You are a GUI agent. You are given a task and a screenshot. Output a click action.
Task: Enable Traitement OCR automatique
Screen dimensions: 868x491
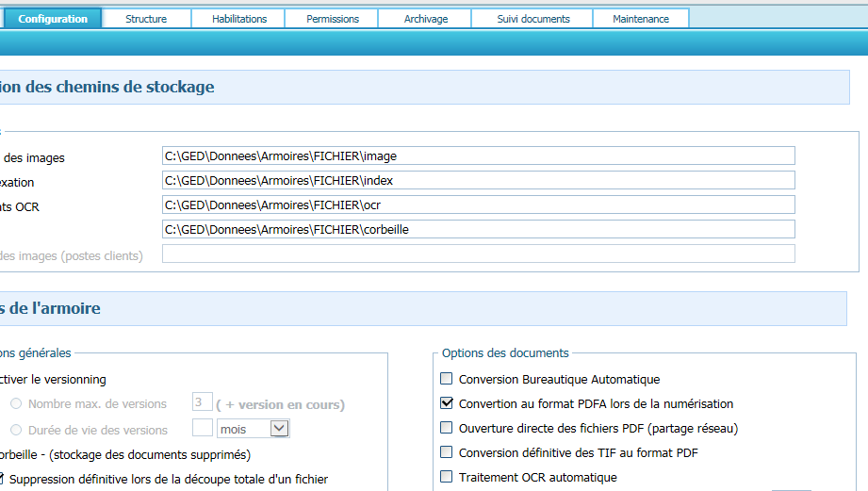[447, 477]
